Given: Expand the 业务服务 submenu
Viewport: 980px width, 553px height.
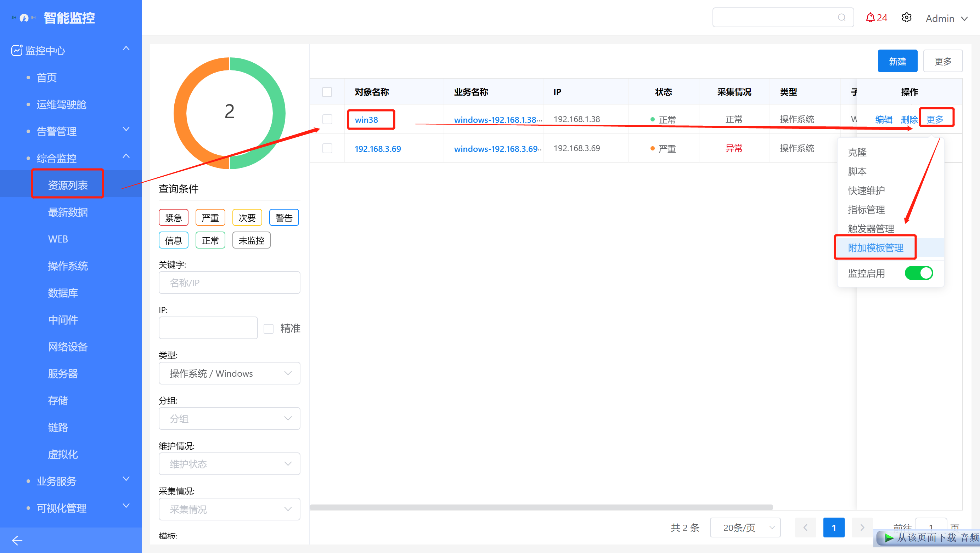Looking at the screenshot, I should [x=126, y=479].
